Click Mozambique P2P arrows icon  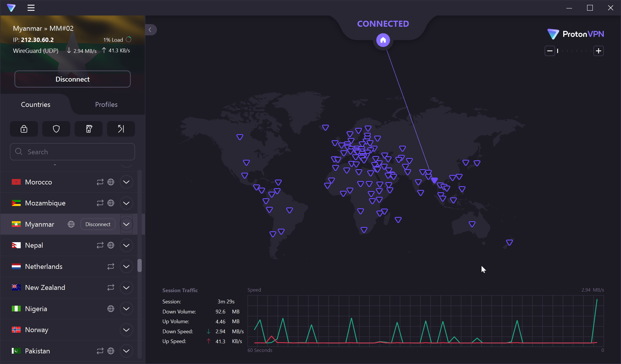click(x=100, y=203)
